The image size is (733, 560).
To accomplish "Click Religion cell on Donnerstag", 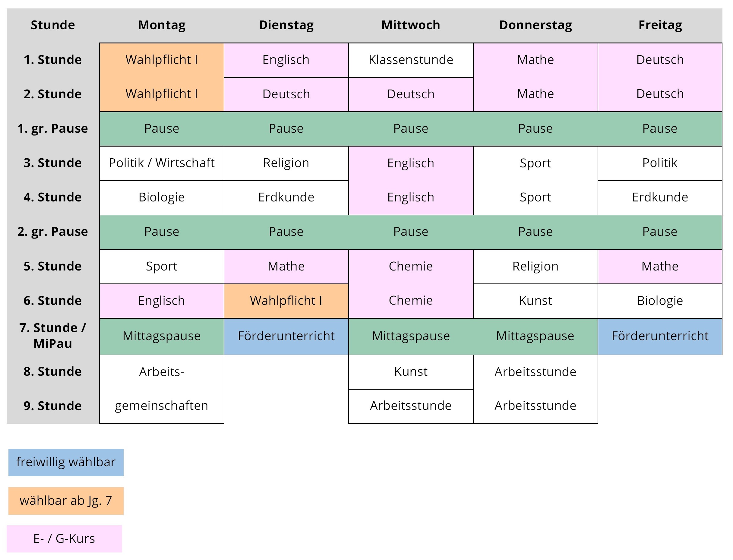I will (535, 266).
